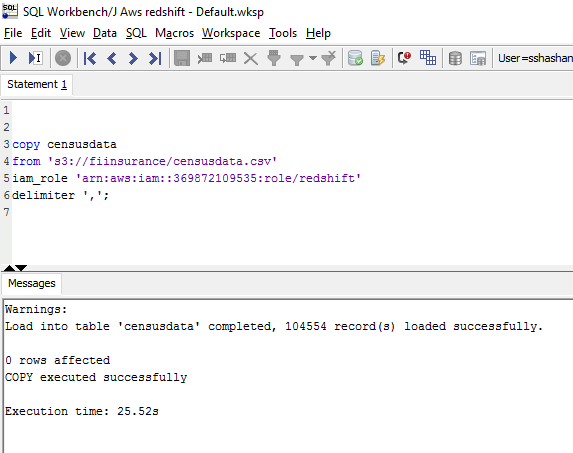The image size is (573, 453).
Task: Open the Workspace menu
Action: click(x=231, y=33)
